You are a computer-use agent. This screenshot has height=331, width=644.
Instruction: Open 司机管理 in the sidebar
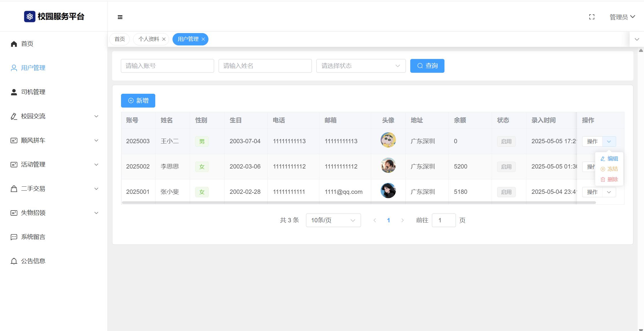click(33, 92)
